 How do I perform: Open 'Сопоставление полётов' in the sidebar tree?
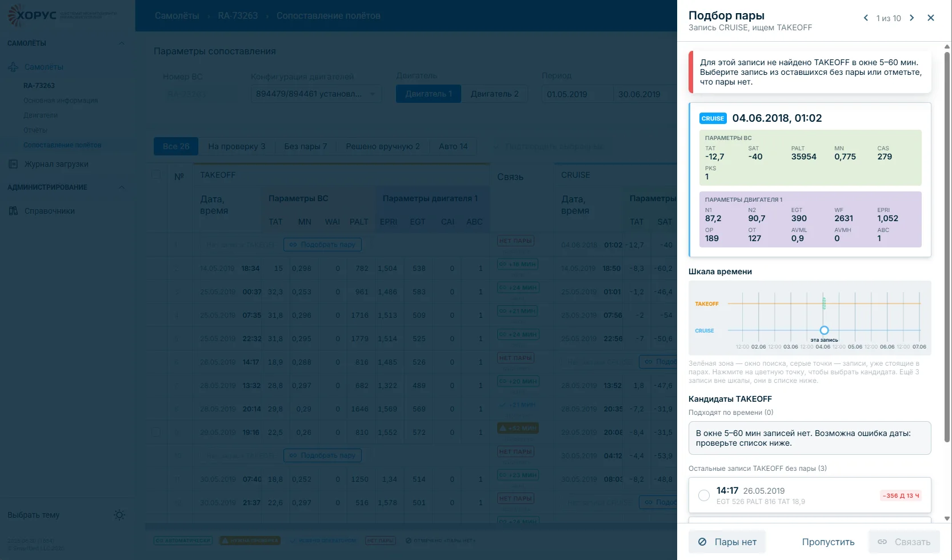click(62, 145)
